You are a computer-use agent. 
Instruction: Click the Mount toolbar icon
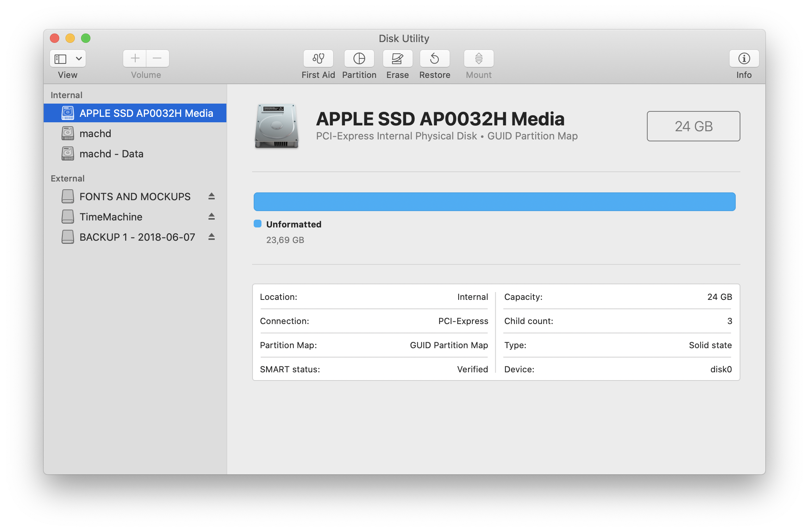[x=479, y=58]
